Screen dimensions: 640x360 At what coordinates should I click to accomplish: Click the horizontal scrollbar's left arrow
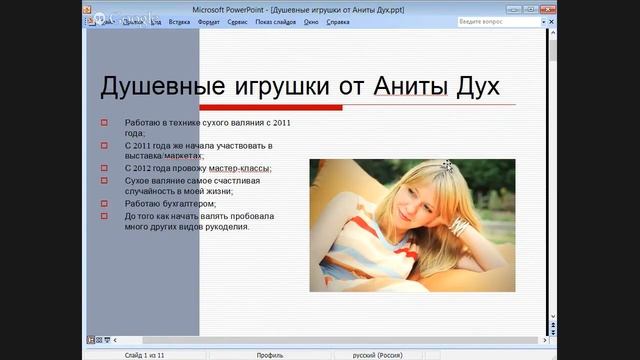click(x=115, y=340)
